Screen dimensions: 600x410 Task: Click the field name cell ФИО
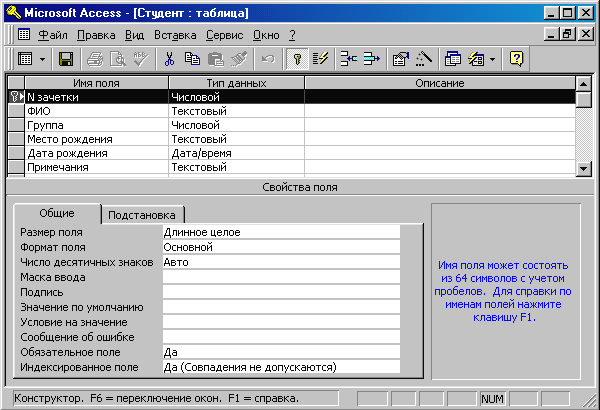96,111
